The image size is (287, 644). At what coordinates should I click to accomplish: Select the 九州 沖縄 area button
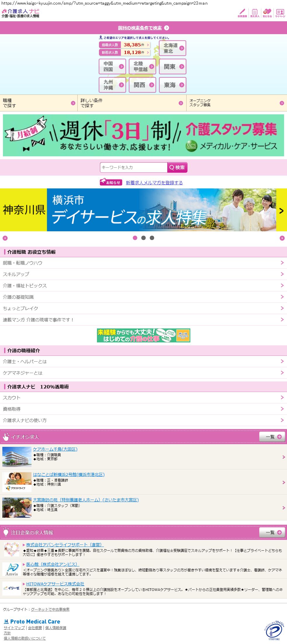tap(112, 85)
